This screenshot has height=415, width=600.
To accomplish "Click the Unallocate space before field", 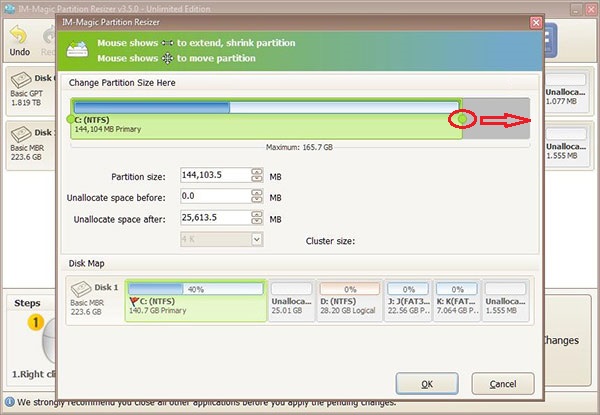I will click(215, 196).
